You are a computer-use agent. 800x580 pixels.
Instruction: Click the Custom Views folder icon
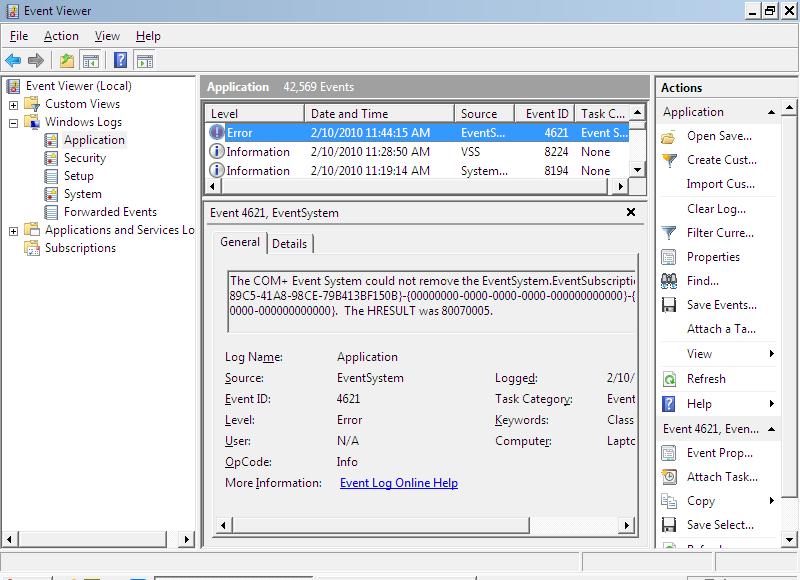[x=32, y=104]
